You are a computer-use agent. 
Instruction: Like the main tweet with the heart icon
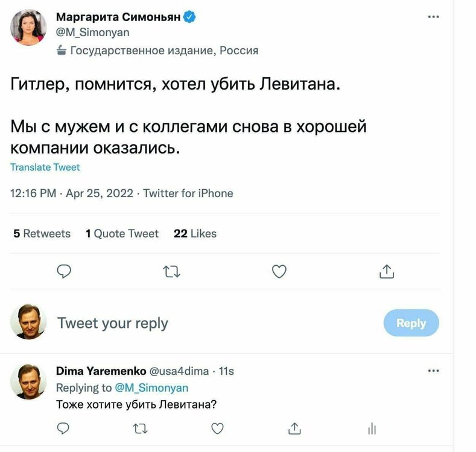(279, 272)
